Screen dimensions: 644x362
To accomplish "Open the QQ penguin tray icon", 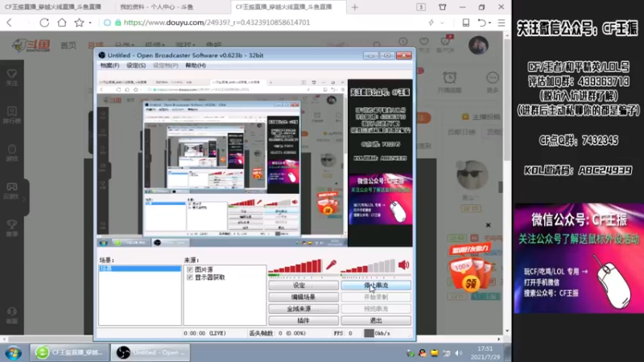I will 422,353.
